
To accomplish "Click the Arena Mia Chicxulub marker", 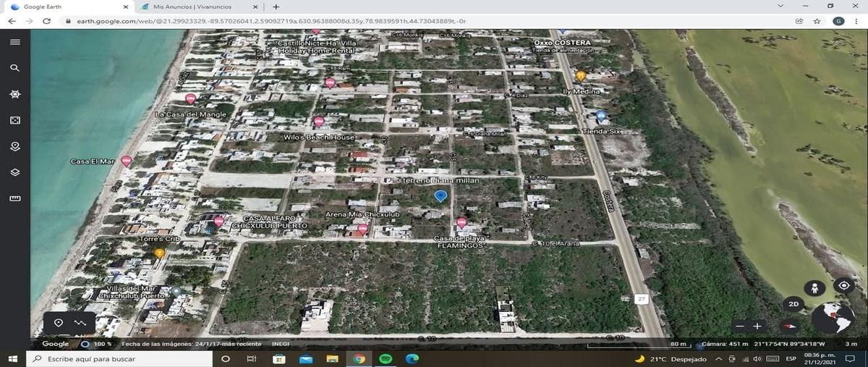I will [362, 229].
